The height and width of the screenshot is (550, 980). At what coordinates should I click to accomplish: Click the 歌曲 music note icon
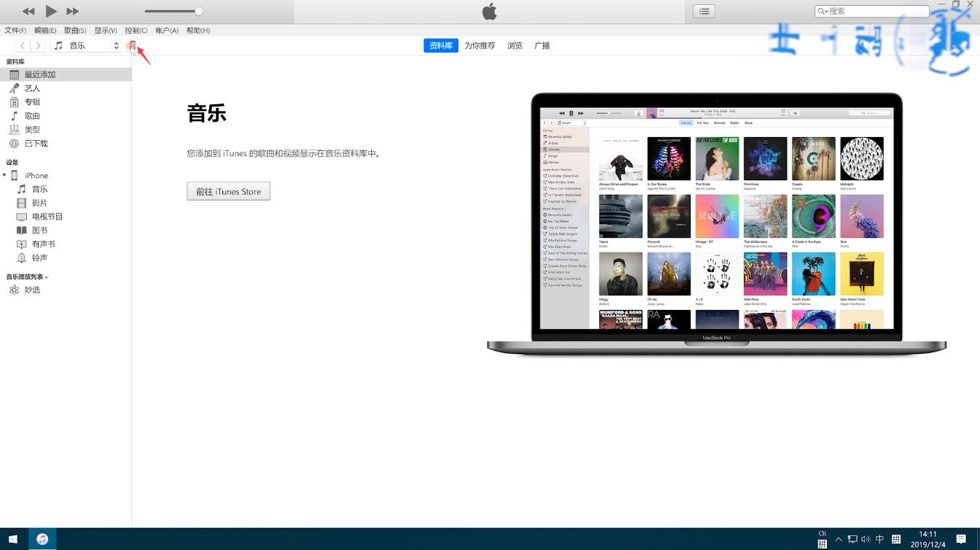point(14,116)
